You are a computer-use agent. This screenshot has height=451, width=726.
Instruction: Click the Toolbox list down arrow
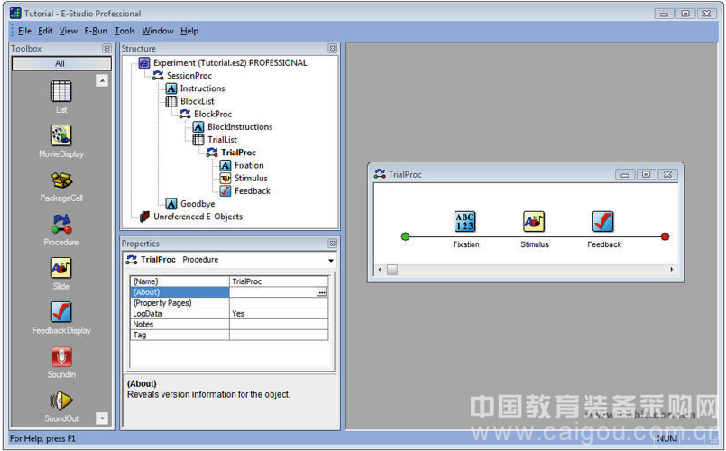click(x=102, y=418)
